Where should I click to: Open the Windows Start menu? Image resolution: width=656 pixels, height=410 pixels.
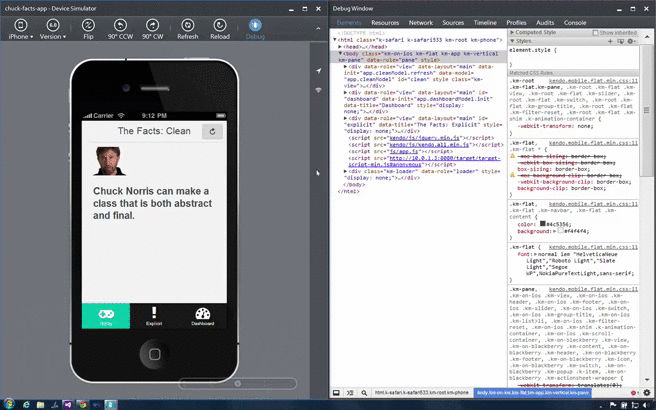[8, 404]
